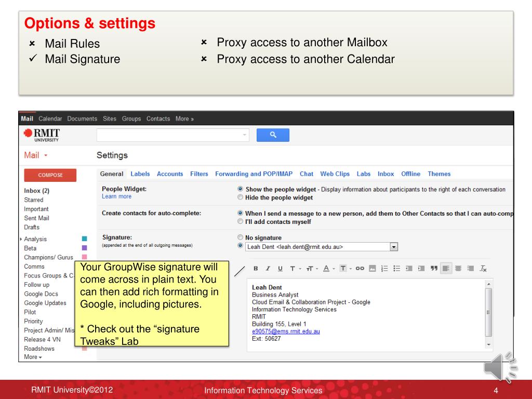
Task: Expand the Analysis label arrow
Action: [21, 239]
